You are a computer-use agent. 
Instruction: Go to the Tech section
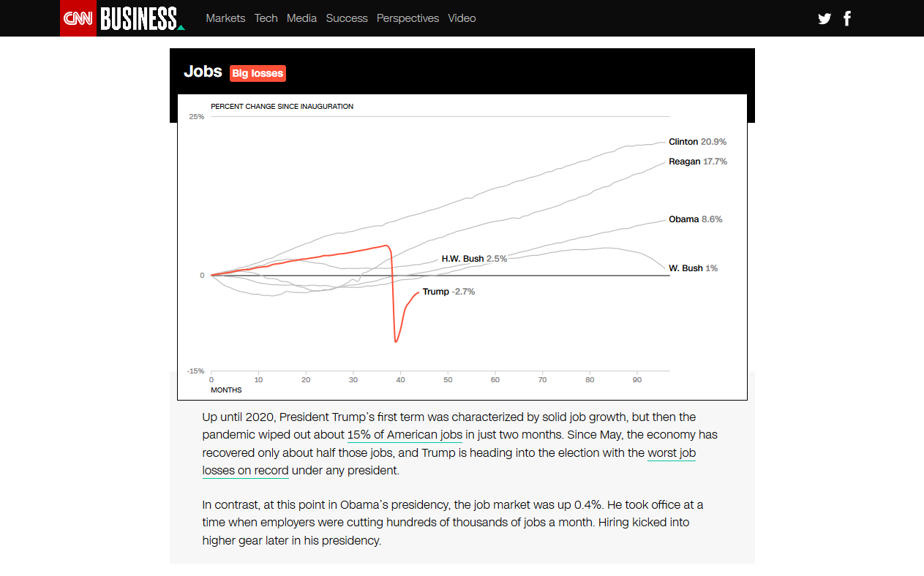pyautogui.click(x=266, y=18)
